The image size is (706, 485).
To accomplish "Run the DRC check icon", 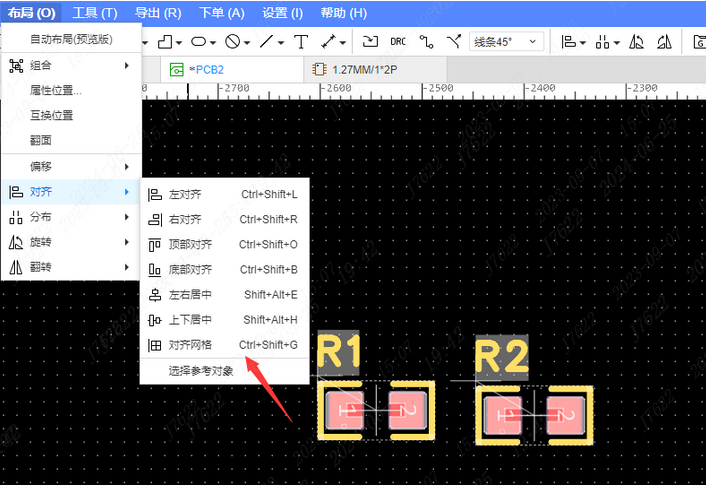I will coord(398,42).
